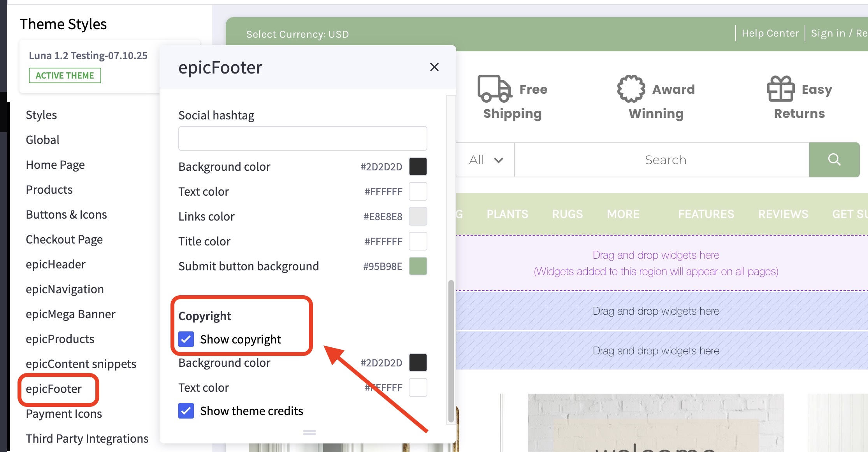Click the Award Winning badge icon
Viewport: 868px width, 452px height.
[x=631, y=88]
